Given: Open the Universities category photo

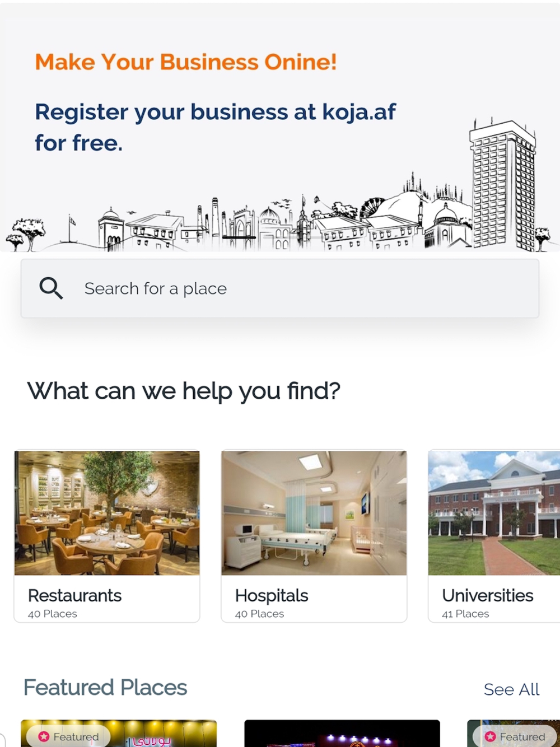Looking at the screenshot, I should click(x=494, y=513).
